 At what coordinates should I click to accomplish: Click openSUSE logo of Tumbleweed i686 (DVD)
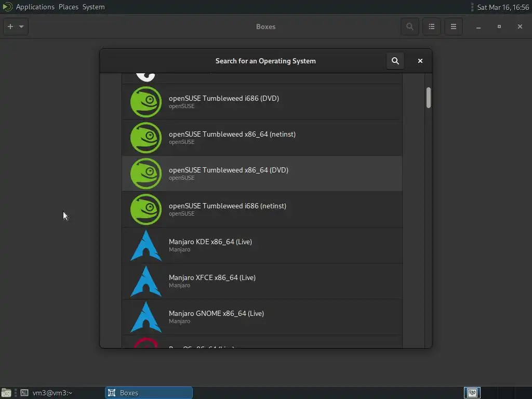coord(146,102)
